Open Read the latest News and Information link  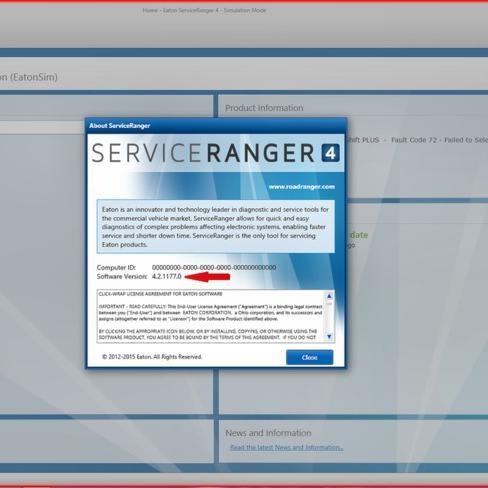pos(286,447)
